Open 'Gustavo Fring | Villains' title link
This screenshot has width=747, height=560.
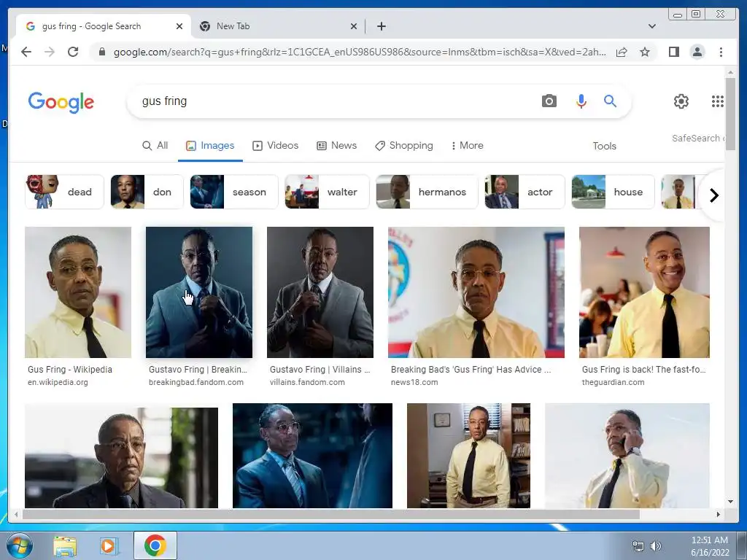coord(320,370)
